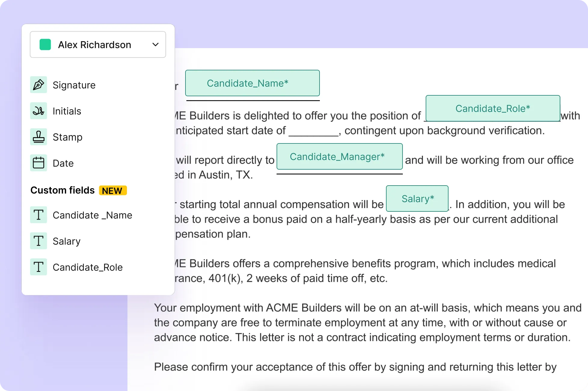Toggle the Candidate_Manager field placeholder
Image resolution: width=588 pixels, height=391 pixels.
pos(339,156)
